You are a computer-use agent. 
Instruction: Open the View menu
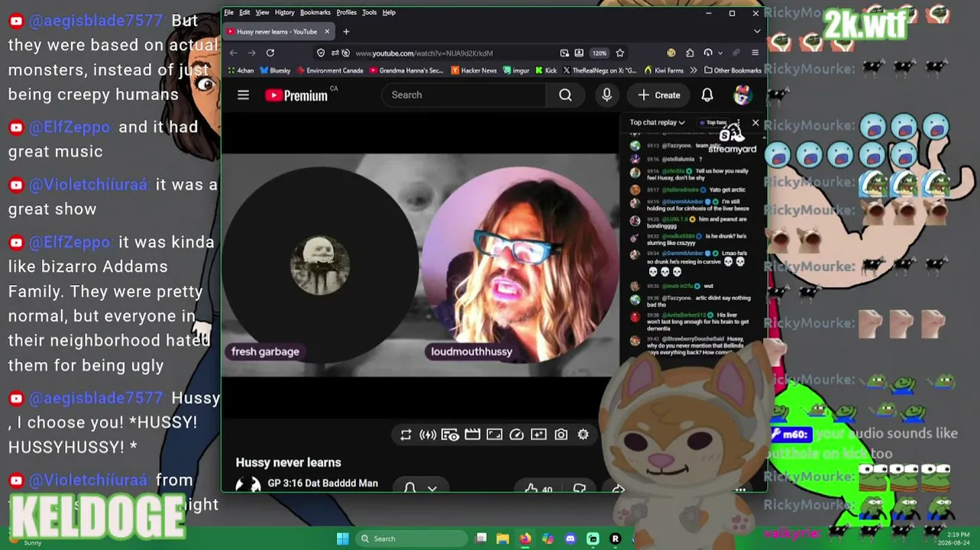pyautogui.click(x=262, y=12)
